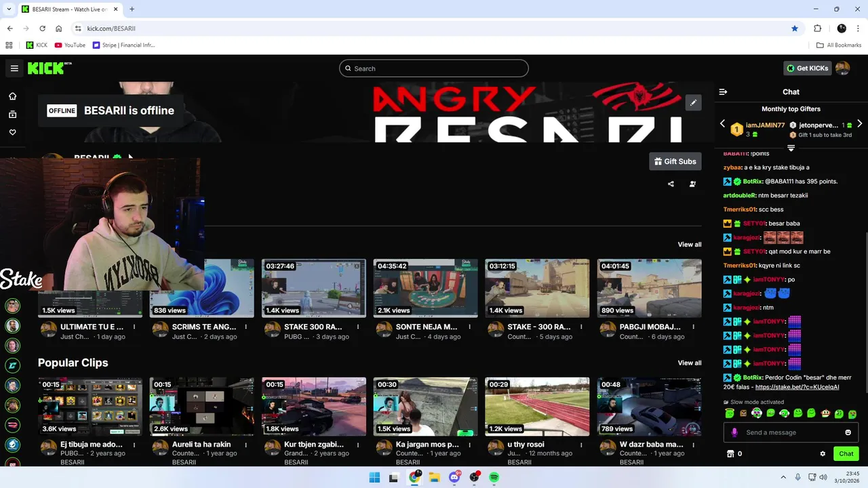Edit the channel banner with pencil icon
Viewport: 868px width, 488px height.
pyautogui.click(x=693, y=102)
